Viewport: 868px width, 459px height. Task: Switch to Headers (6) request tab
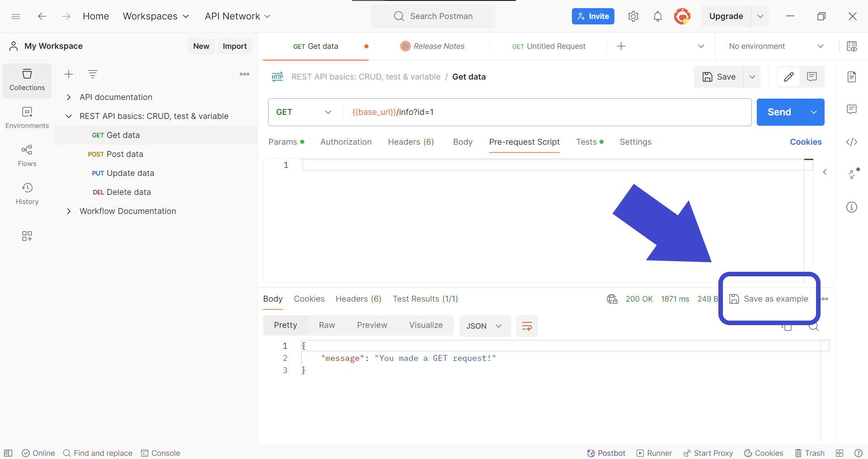(411, 142)
